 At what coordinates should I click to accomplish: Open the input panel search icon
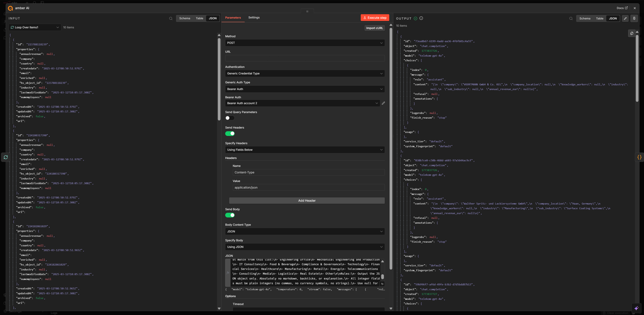[x=171, y=18]
